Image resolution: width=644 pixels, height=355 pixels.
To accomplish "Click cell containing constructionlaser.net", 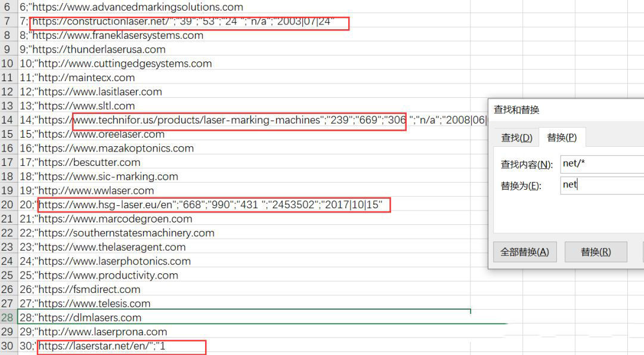I will (x=244, y=21).
